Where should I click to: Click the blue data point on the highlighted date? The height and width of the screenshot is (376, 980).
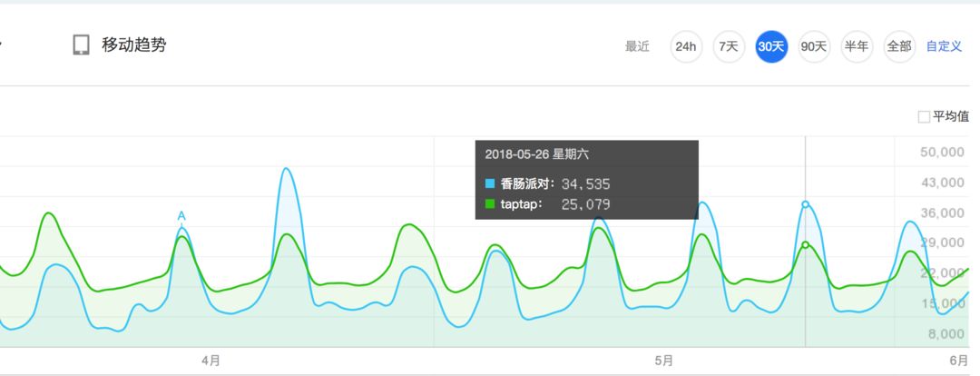(x=805, y=204)
